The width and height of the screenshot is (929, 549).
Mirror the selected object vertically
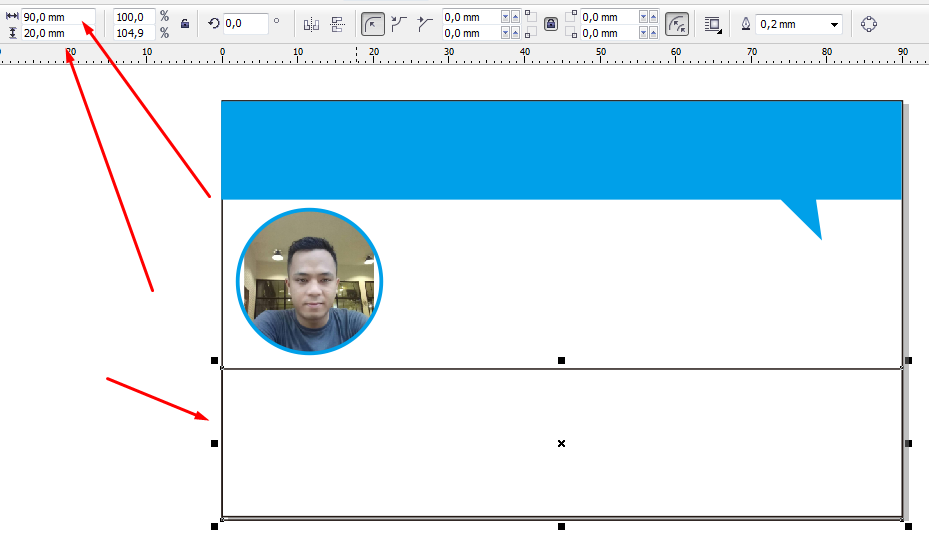[x=338, y=24]
